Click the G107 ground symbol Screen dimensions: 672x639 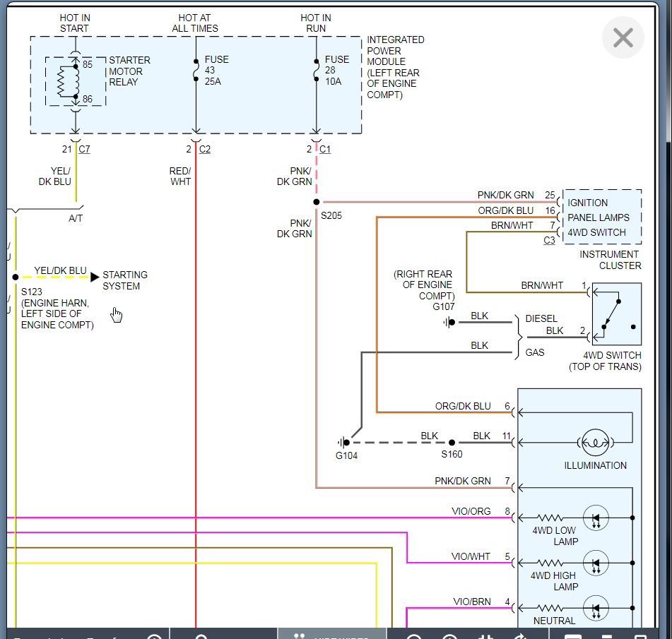pyautogui.click(x=449, y=322)
